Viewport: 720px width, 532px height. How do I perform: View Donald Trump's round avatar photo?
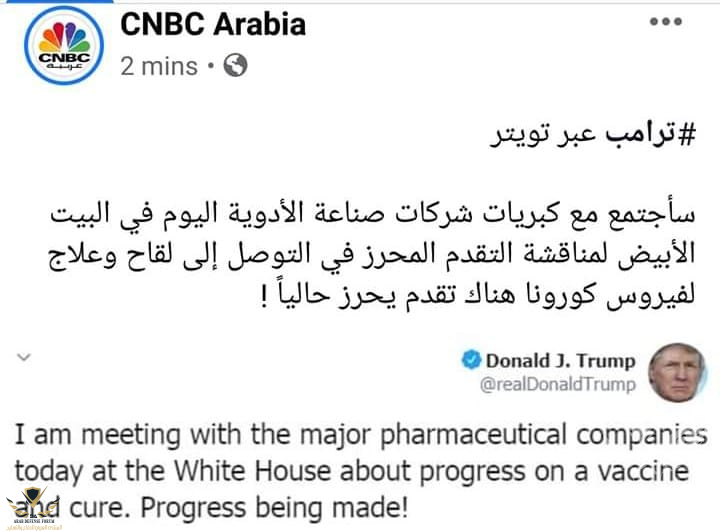coord(676,373)
